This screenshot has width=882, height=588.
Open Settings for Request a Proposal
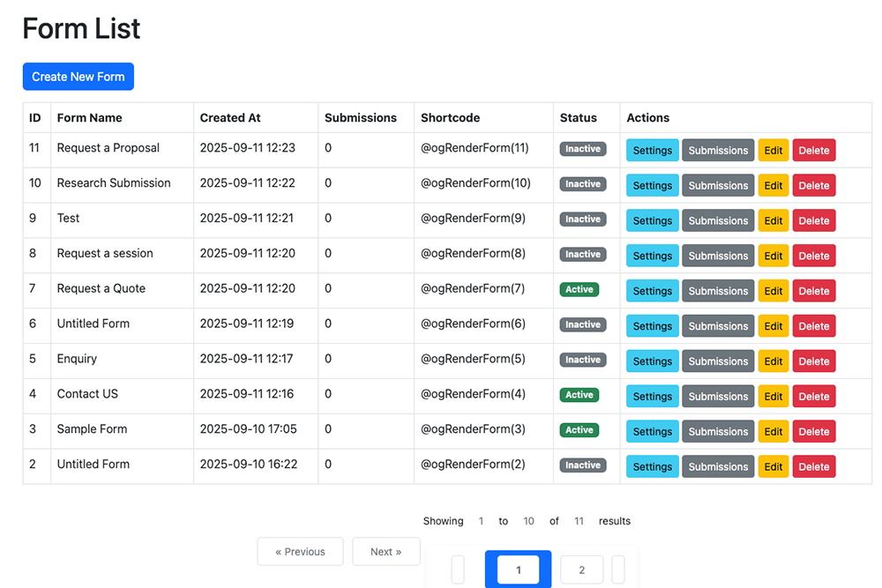click(652, 150)
